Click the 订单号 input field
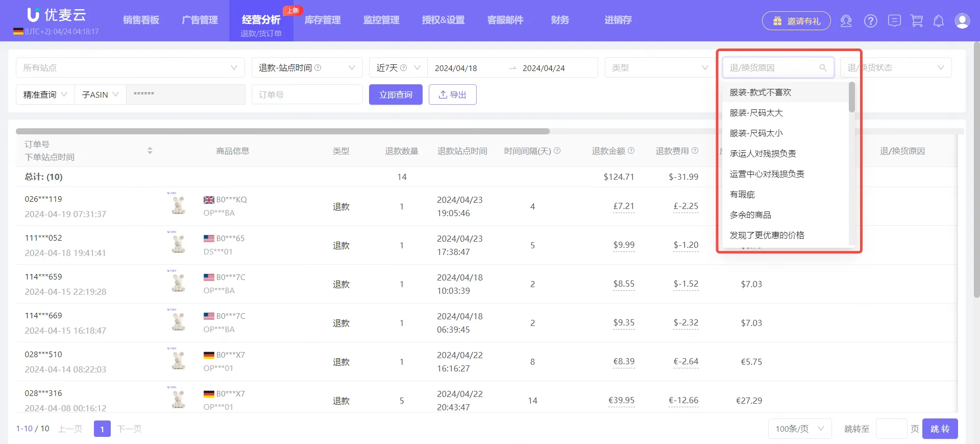This screenshot has height=444, width=980. [x=307, y=95]
